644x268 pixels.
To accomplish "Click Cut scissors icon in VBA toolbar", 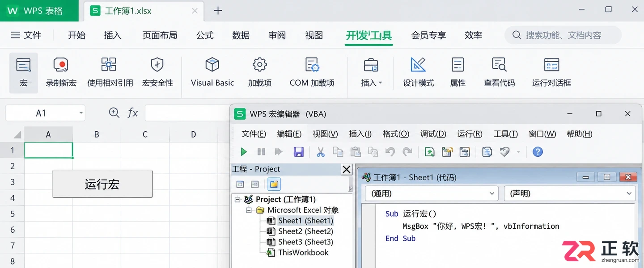I will 320,152.
